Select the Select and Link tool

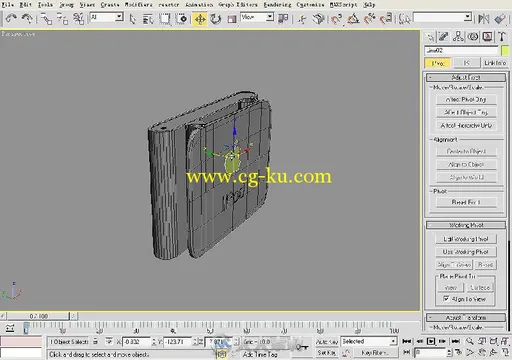click(x=46, y=19)
